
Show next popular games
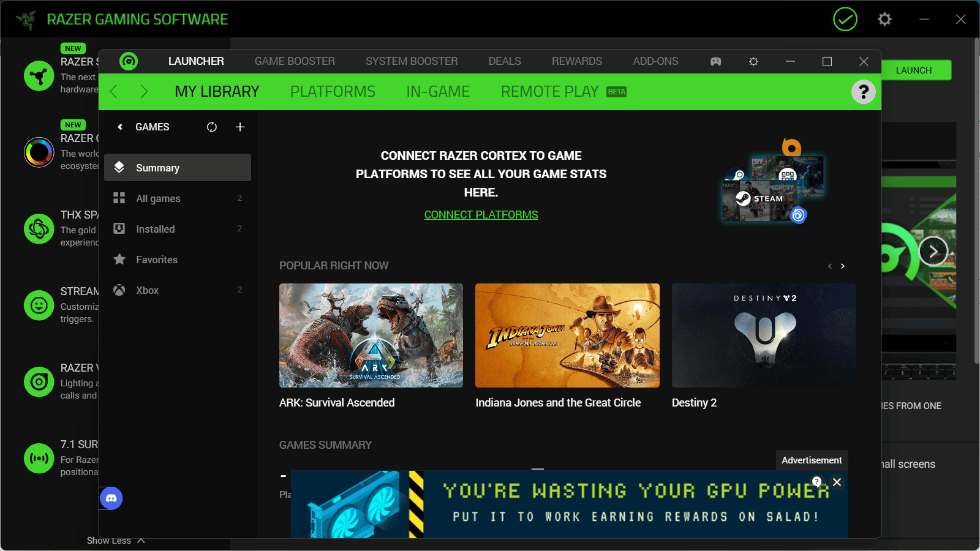point(843,266)
